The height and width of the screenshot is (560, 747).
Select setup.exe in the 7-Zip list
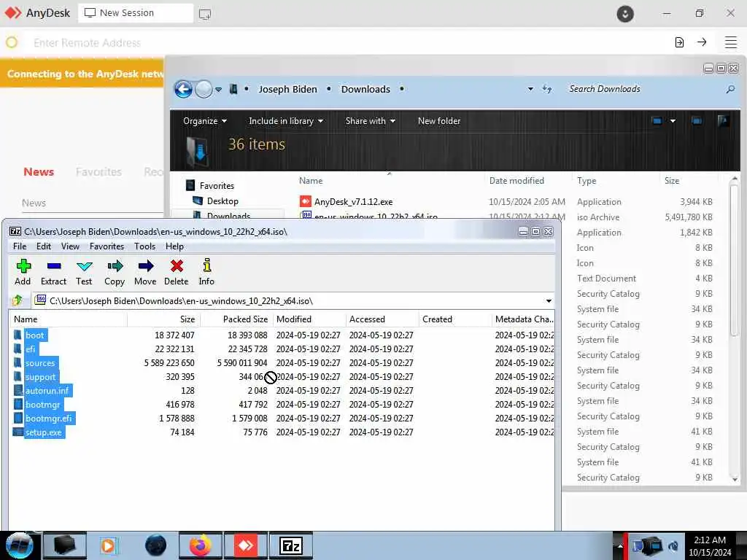click(43, 432)
